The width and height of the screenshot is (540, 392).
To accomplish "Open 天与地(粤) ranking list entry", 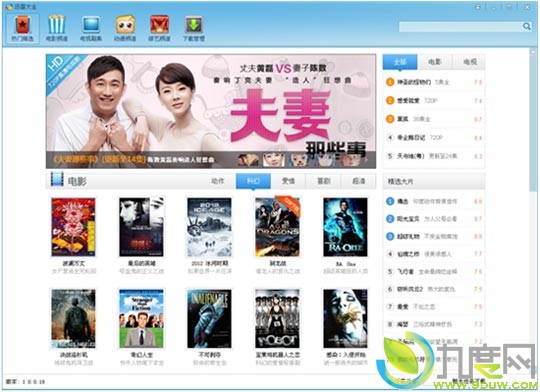I will pyautogui.click(x=434, y=156).
